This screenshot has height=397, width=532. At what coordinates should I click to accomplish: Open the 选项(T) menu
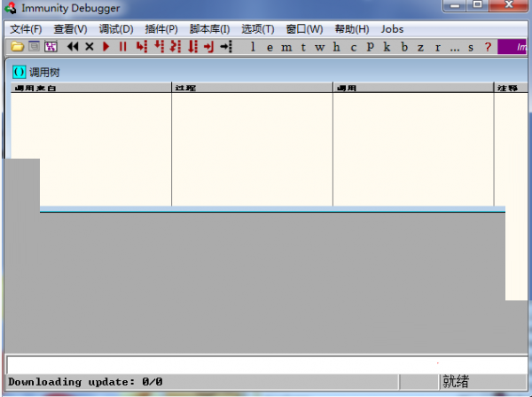pyautogui.click(x=258, y=29)
